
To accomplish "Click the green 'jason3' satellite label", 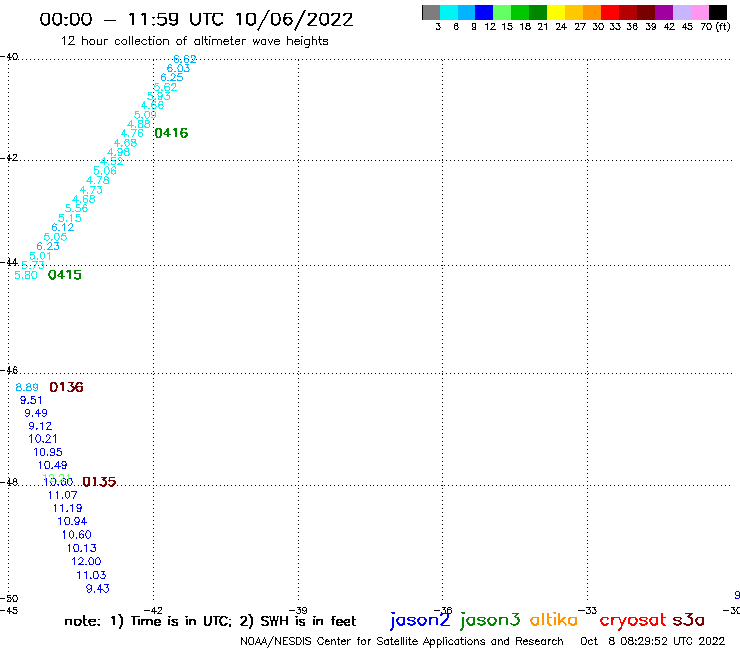I will pos(490,620).
